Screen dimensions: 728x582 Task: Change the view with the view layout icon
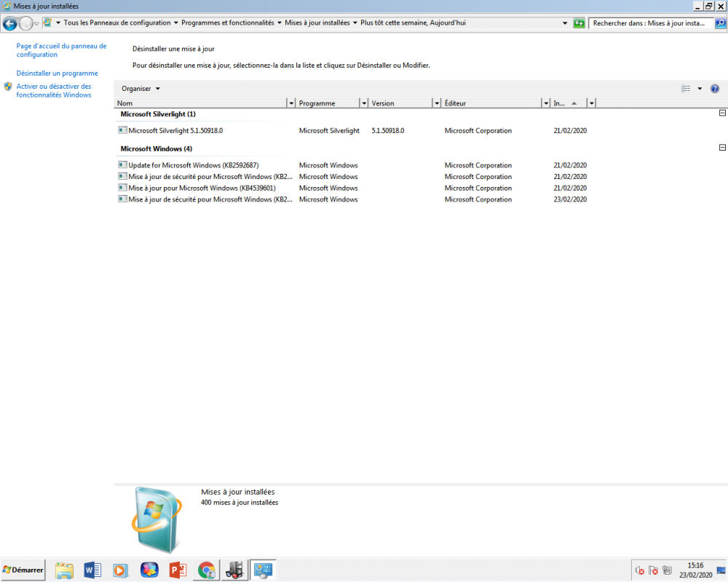pos(686,89)
